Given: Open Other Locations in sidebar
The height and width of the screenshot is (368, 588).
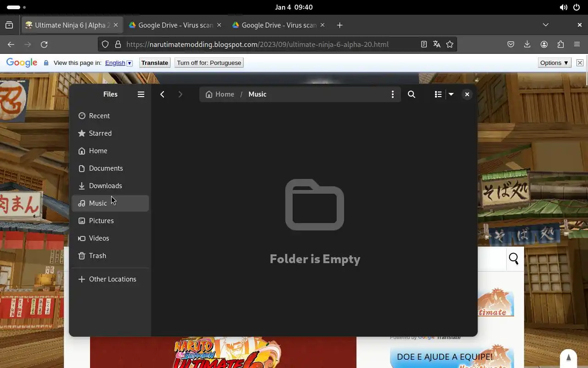Looking at the screenshot, I should (110, 279).
